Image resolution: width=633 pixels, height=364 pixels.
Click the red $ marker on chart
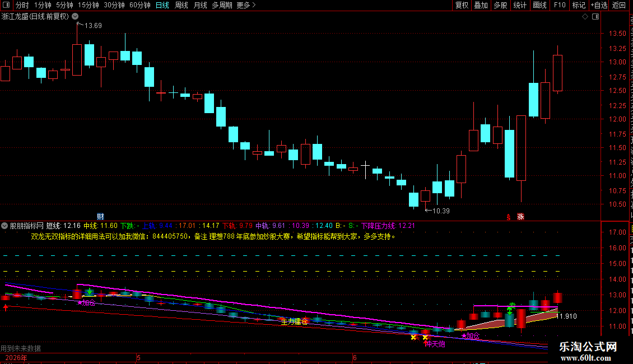(509, 217)
